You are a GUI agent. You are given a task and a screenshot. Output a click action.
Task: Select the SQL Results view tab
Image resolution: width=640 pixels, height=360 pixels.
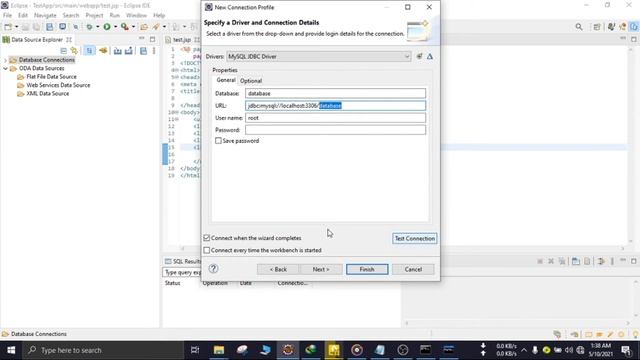click(183, 261)
